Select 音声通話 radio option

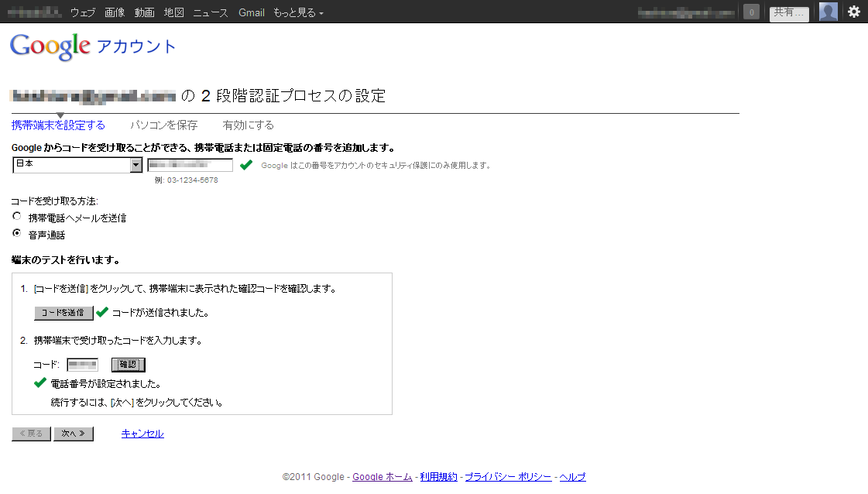[17, 234]
